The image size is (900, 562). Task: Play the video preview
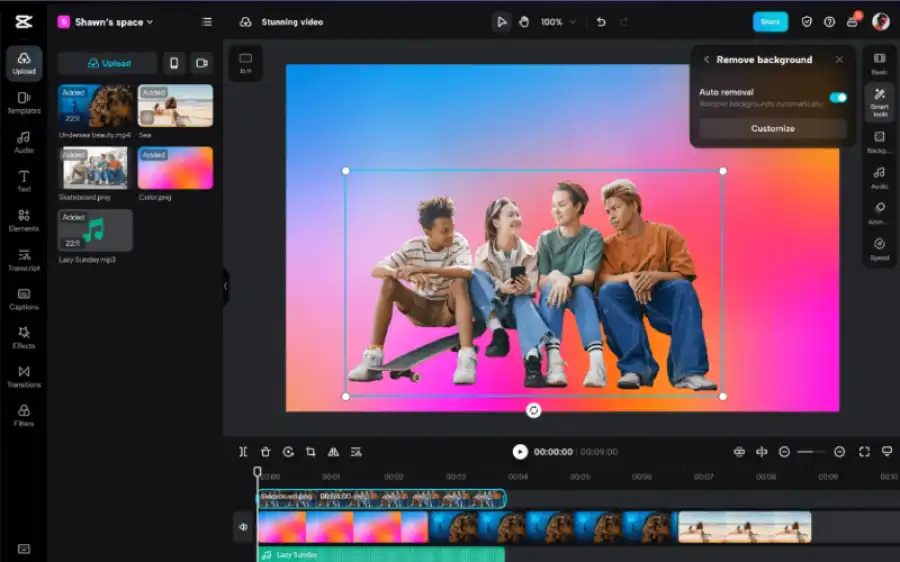520,452
